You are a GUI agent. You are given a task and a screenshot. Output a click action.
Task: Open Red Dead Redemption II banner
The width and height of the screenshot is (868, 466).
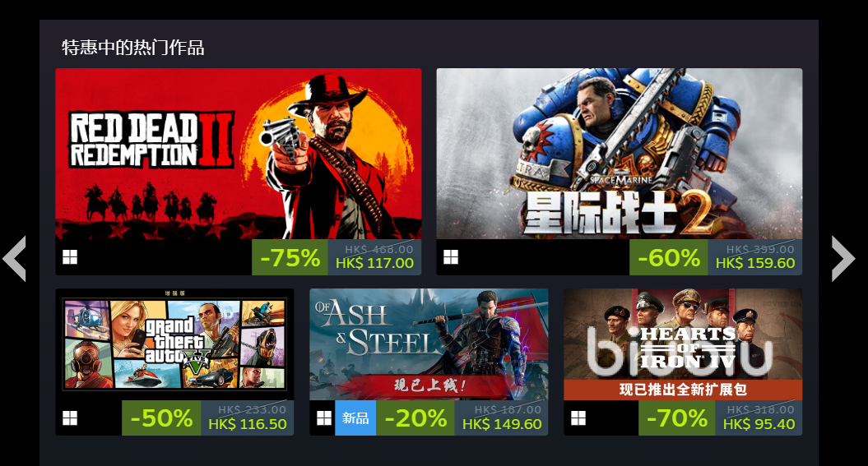(x=238, y=154)
